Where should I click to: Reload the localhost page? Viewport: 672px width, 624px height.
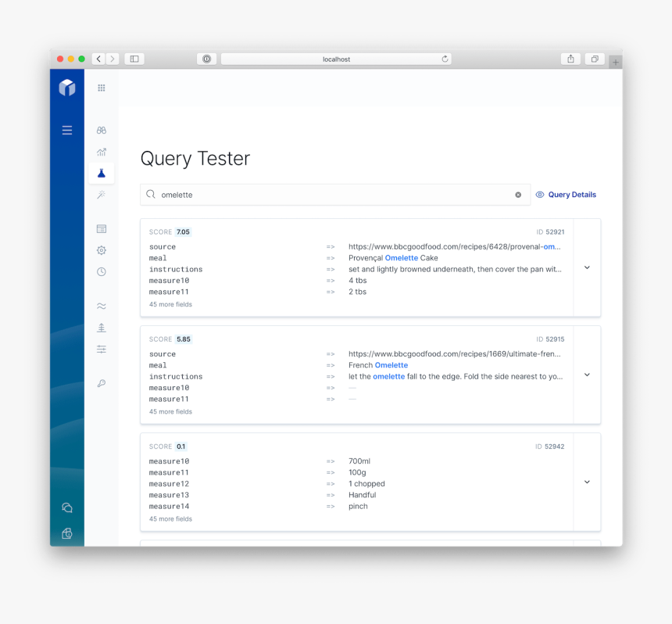[x=445, y=59]
